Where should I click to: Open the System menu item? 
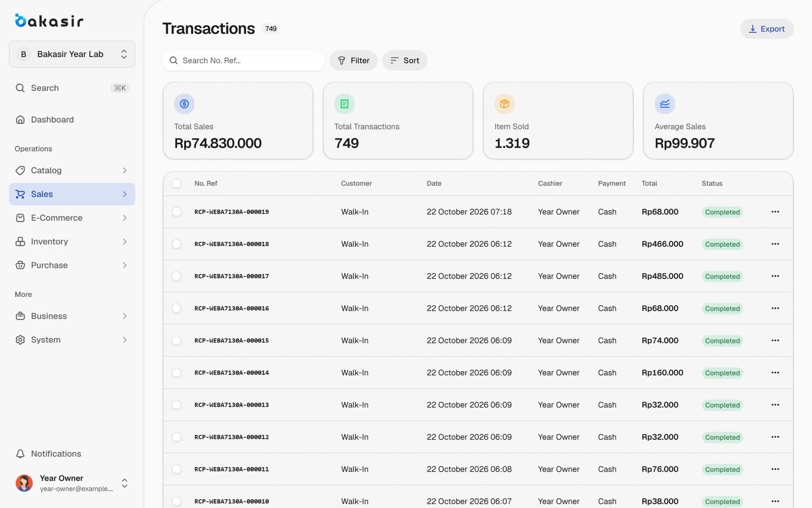72,340
